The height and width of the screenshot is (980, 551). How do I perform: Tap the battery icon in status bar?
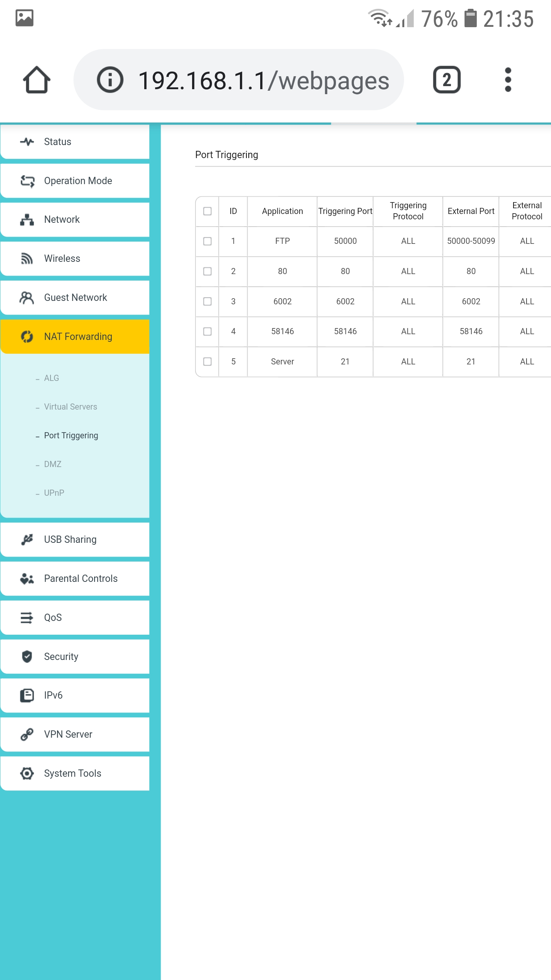point(470,18)
